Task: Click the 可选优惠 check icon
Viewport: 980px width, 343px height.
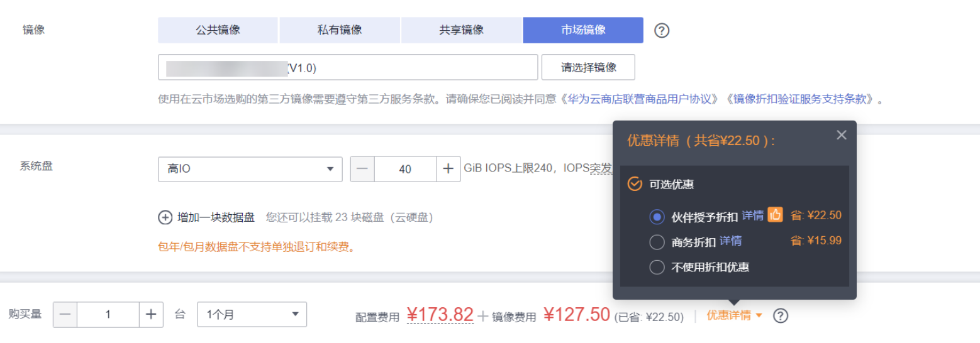Action: (635, 184)
